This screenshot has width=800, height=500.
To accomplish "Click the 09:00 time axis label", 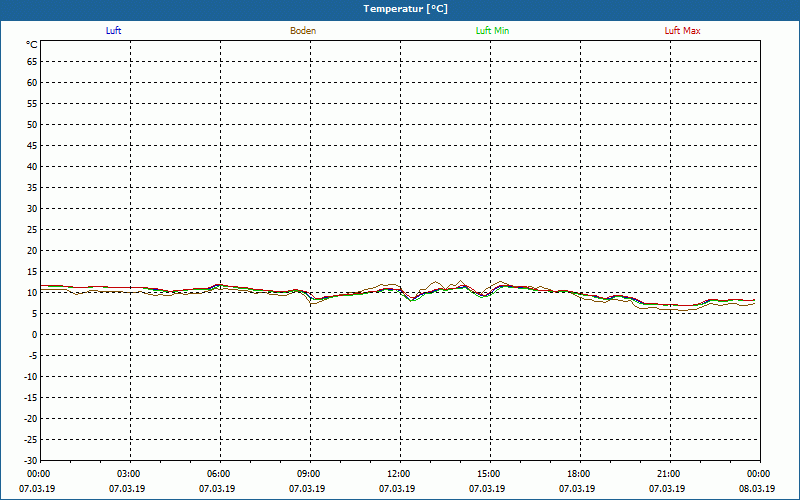I will (310, 474).
